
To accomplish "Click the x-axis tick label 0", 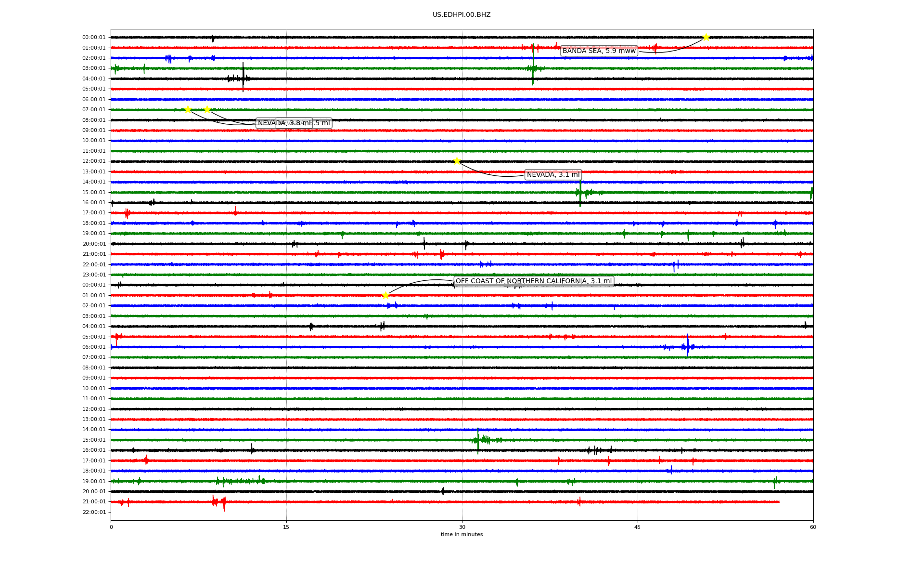I will tap(111, 527).
